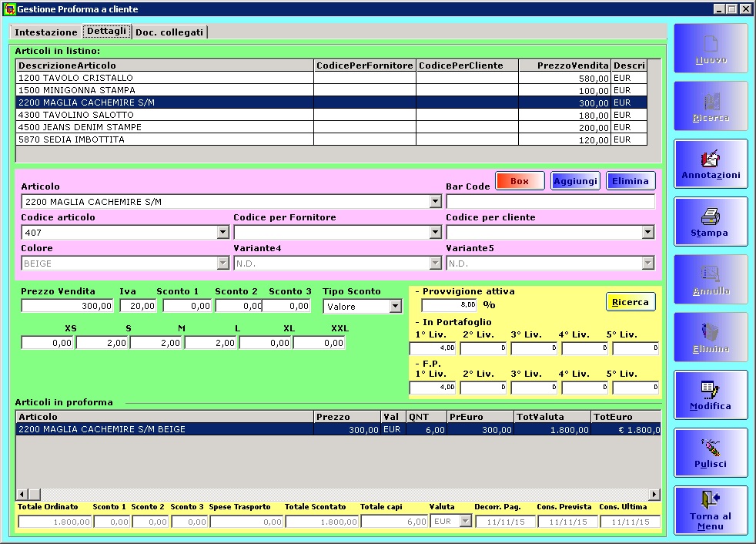Minimize the Gestione Proforma window
Screen dimensions: 756x544
tap(719, 8)
